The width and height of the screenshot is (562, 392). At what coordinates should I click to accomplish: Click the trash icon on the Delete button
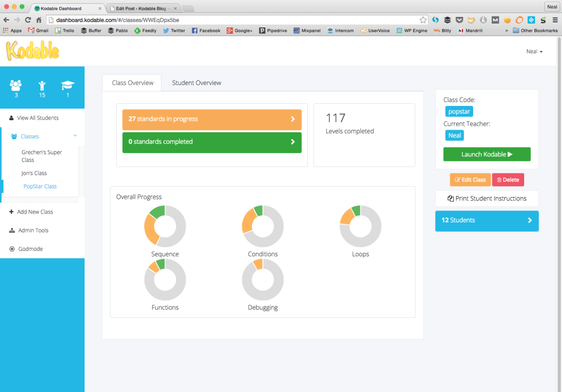[x=500, y=179]
